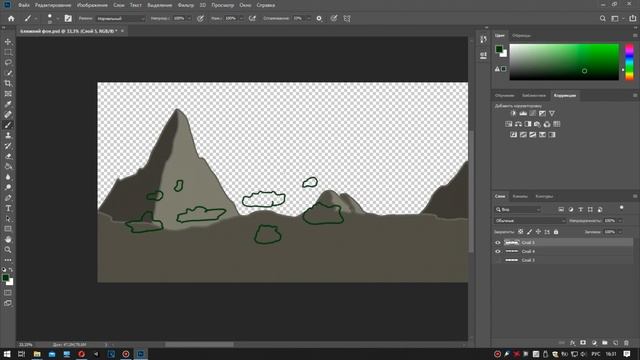Select the Eraser tool
This screenshot has height=360, width=640.
point(8,156)
